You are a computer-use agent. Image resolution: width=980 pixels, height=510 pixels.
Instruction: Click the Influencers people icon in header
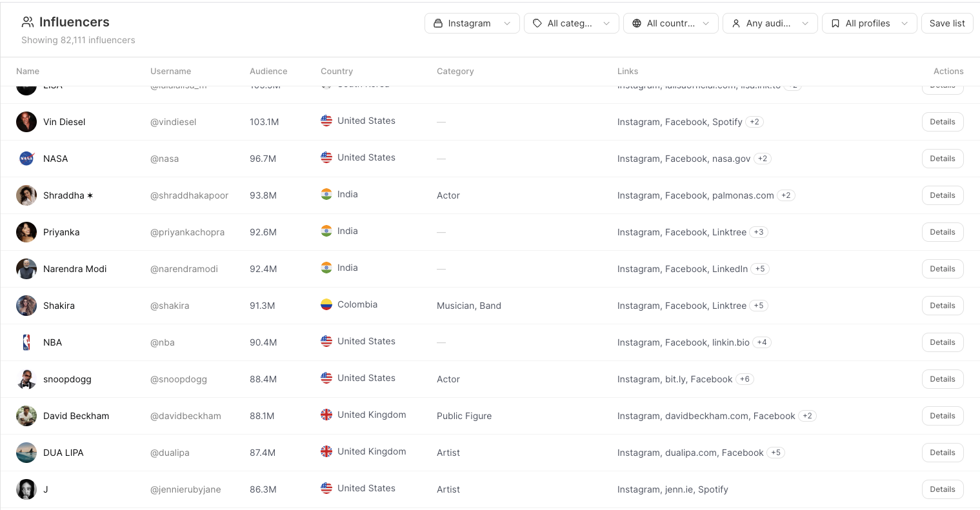[x=28, y=22]
